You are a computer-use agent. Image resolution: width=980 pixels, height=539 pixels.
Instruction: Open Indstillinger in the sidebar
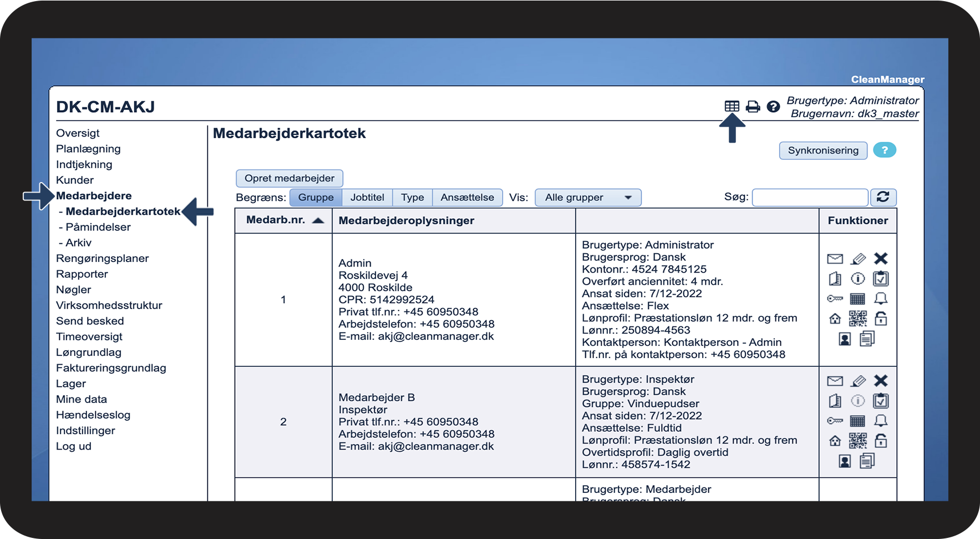[85, 430]
